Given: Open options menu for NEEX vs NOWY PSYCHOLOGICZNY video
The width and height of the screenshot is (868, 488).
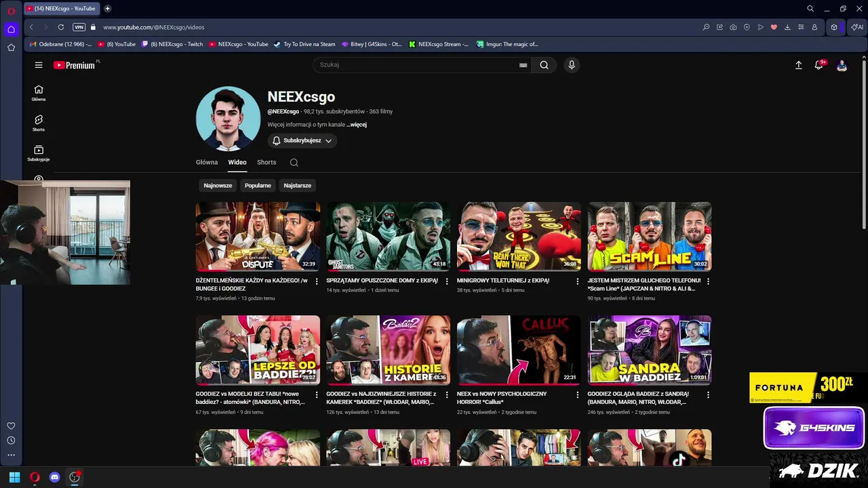Looking at the screenshot, I should coord(578,394).
